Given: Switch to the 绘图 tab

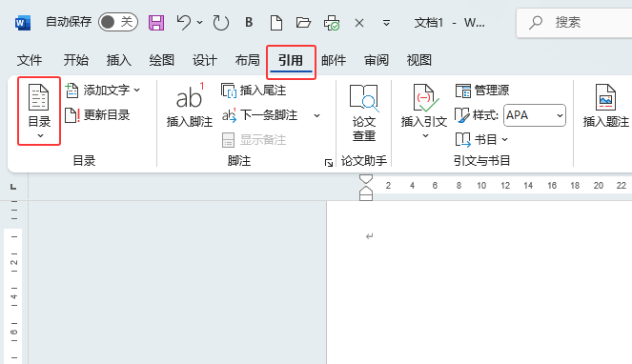Looking at the screenshot, I should 162,60.
